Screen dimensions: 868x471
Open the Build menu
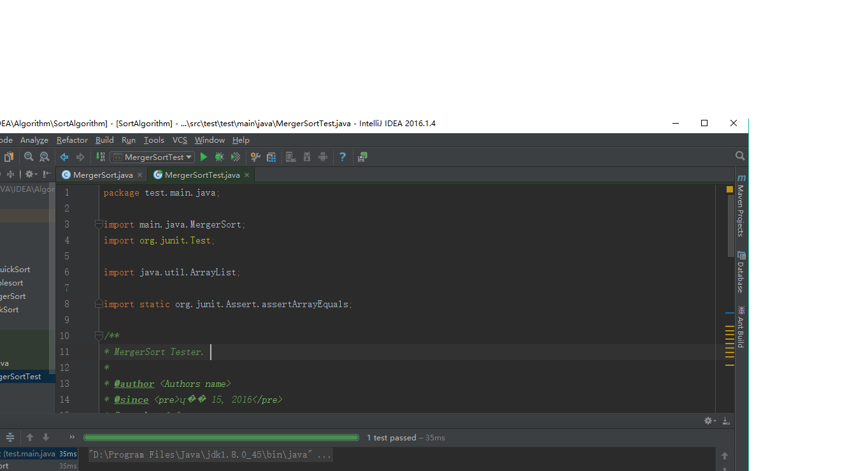click(104, 140)
